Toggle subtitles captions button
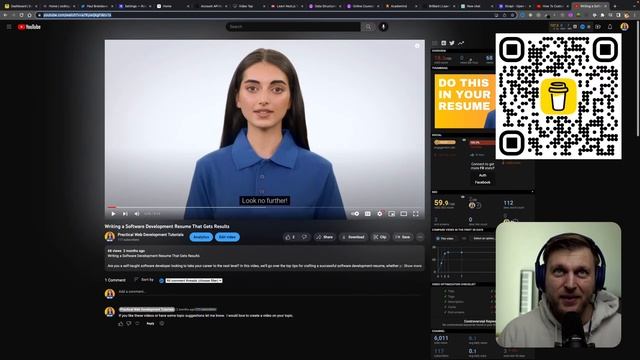 click(x=368, y=213)
